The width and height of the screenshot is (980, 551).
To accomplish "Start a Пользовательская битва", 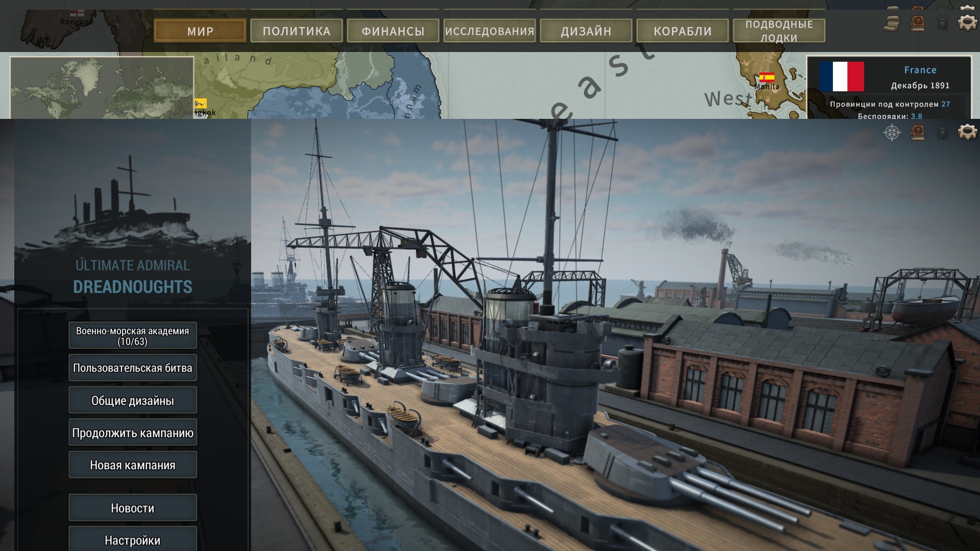I will (x=133, y=368).
